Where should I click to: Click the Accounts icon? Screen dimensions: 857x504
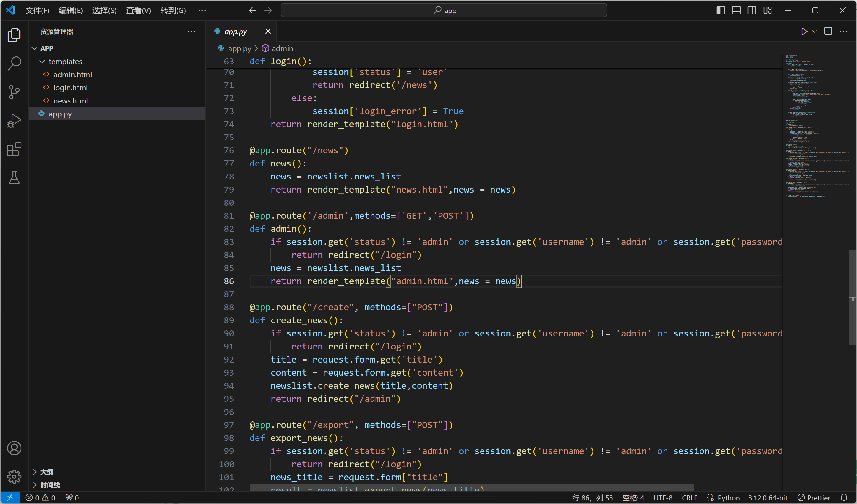pos(14,448)
